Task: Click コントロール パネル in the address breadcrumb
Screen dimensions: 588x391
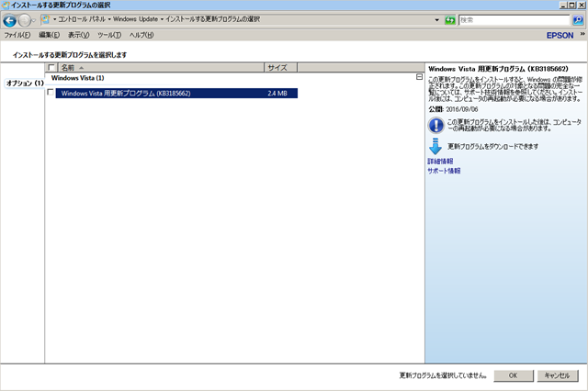Action: click(82, 19)
